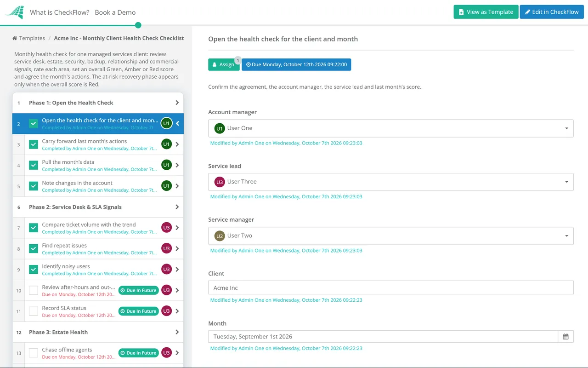Open the Account manager dropdown

click(x=391, y=128)
